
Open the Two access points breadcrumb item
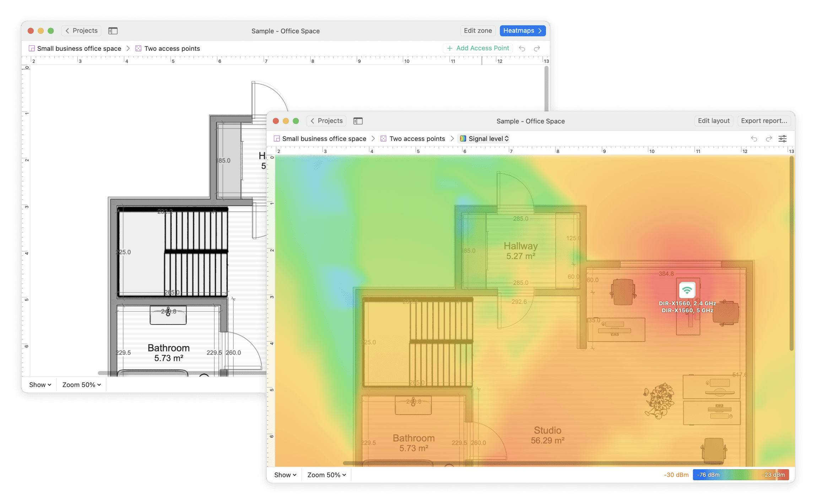(417, 138)
